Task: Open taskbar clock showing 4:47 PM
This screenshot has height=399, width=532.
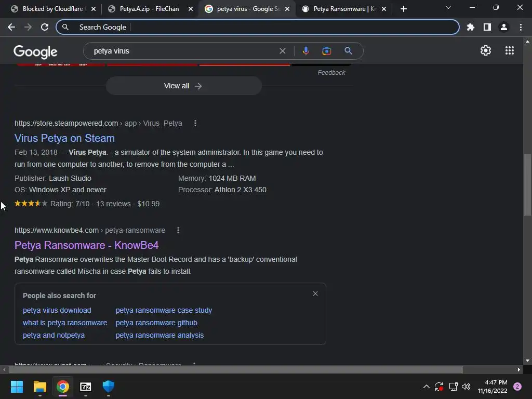Action: (493, 387)
